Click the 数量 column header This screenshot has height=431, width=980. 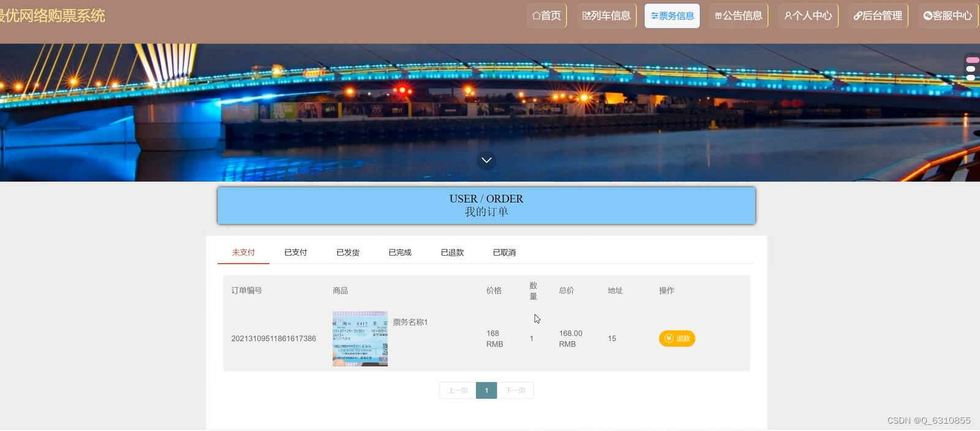pos(533,291)
